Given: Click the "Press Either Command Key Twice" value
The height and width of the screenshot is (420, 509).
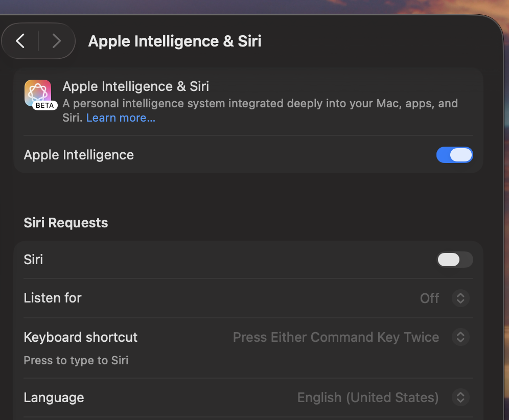Looking at the screenshot, I should click(336, 337).
